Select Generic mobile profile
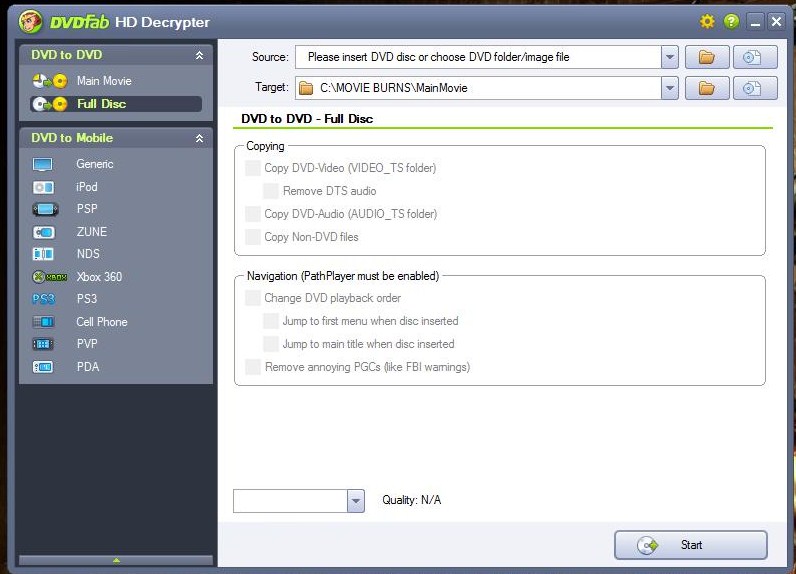796x574 pixels. pos(95,164)
